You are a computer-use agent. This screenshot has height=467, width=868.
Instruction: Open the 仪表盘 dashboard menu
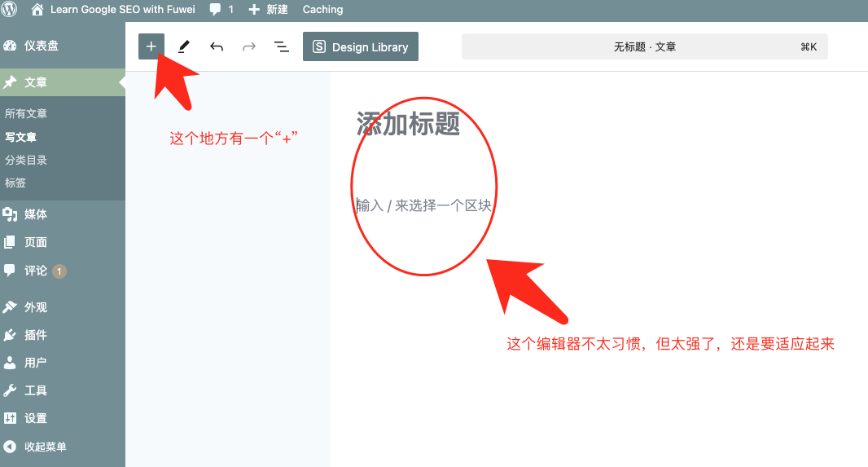coord(41,46)
